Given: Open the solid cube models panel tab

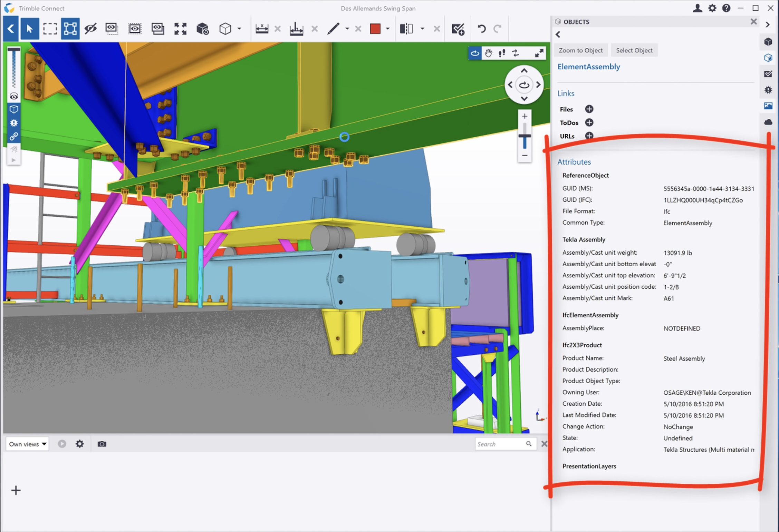Looking at the screenshot, I should [x=768, y=42].
